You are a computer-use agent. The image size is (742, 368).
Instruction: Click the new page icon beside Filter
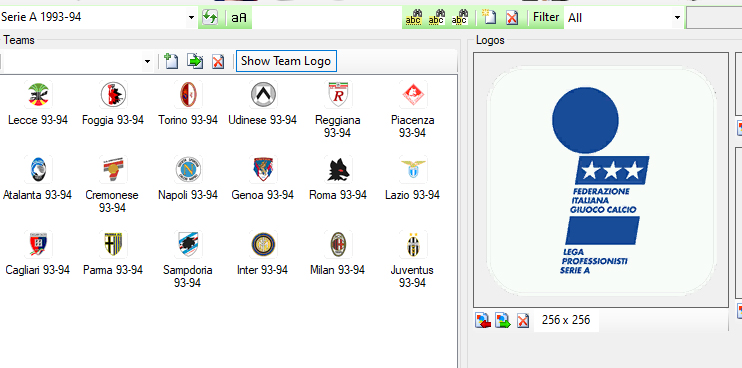pos(489,18)
